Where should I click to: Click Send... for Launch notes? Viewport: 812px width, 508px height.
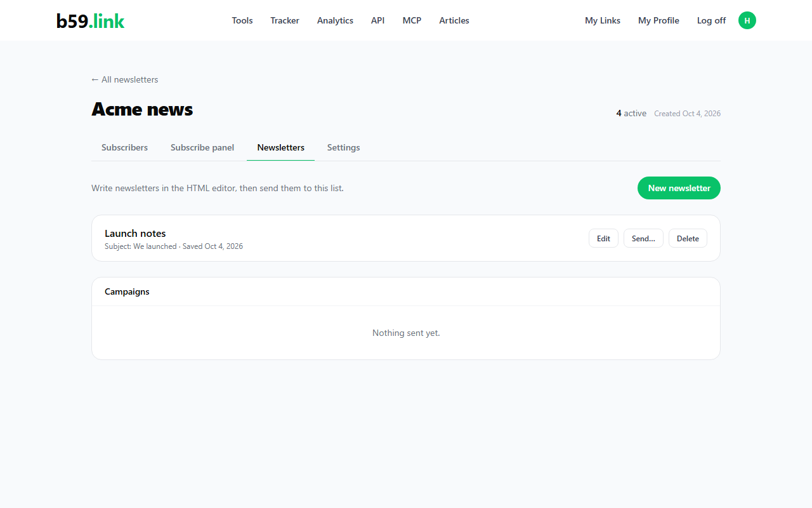click(x=643, y=238)
